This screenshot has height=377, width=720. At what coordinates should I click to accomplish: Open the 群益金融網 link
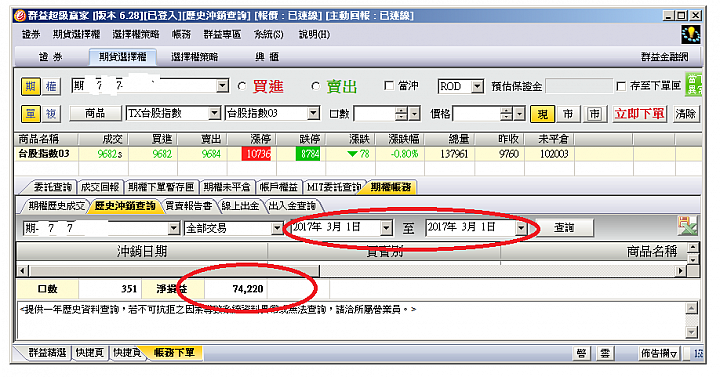[664, 57]
